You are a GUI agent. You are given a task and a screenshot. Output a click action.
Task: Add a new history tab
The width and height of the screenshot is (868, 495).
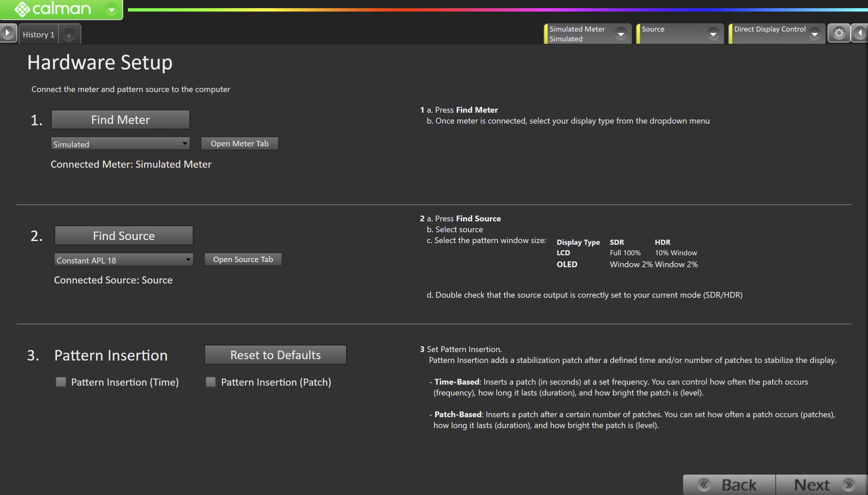point(69,35)
